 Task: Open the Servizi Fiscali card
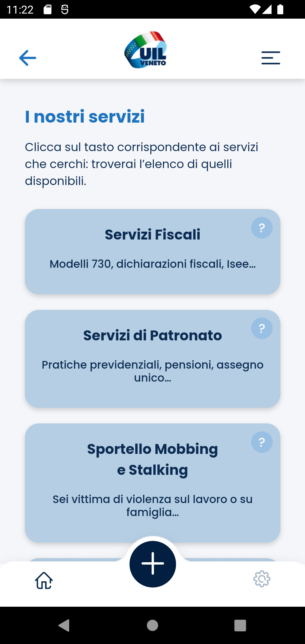[x=152, y=252]
